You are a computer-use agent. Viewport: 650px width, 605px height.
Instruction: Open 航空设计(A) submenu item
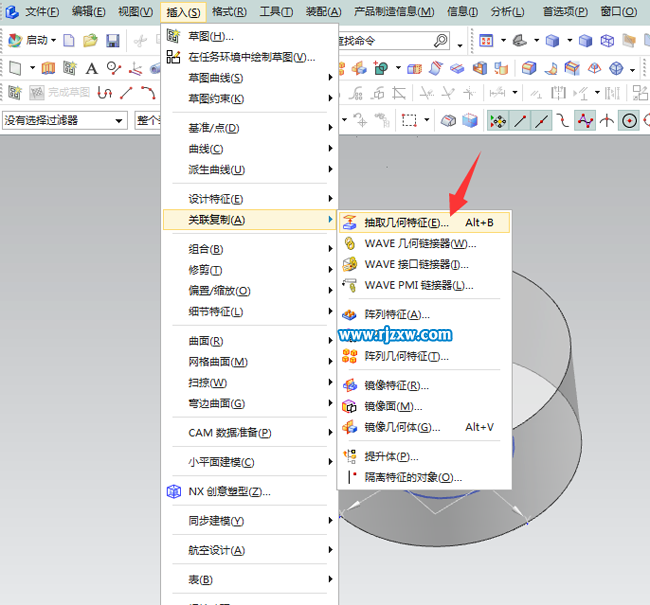(250, 550)
